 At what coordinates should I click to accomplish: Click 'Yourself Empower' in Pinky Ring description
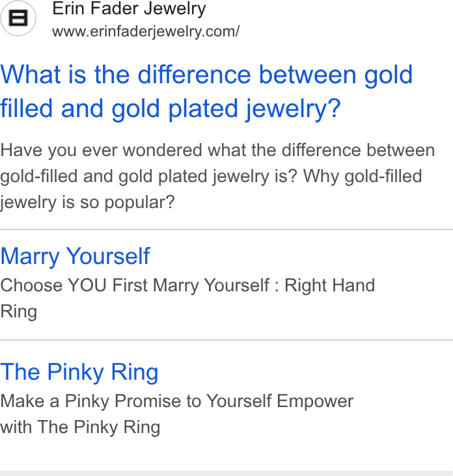[280, 401]
